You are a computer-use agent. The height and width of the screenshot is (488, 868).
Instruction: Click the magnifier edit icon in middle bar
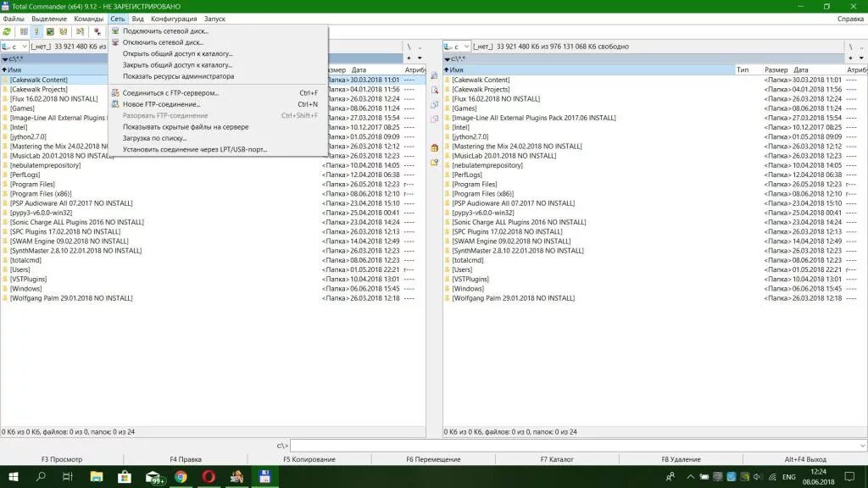tap(435, 90)
